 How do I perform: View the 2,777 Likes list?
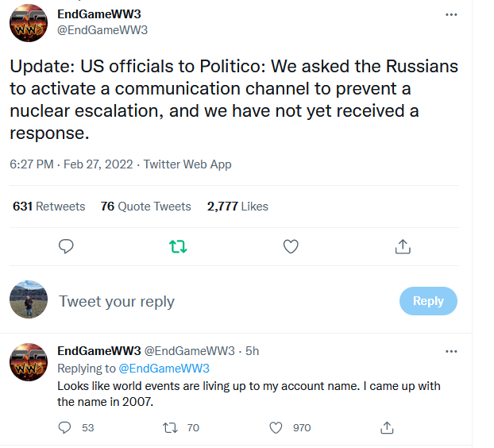click(x=237, y=207)
